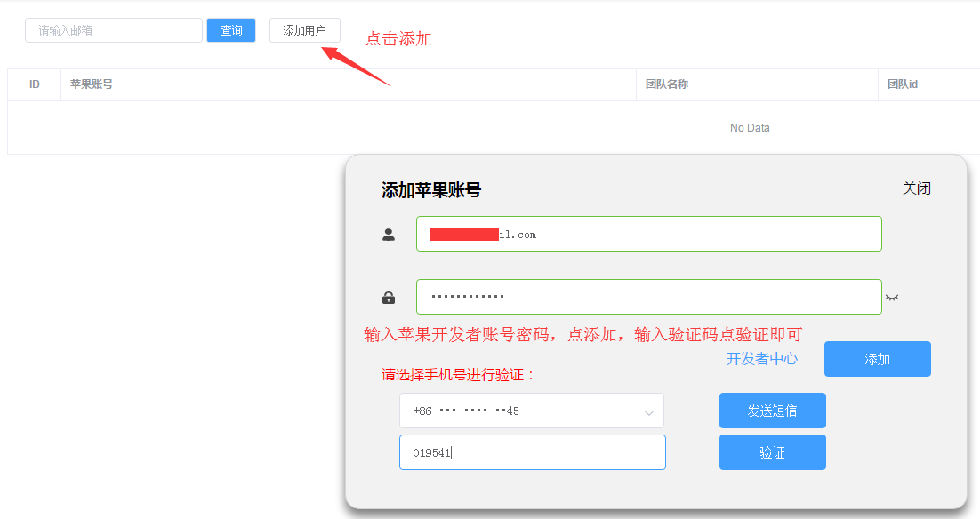
Task: Toggle password visibility eye icon
Action: [x=892, y=298]
